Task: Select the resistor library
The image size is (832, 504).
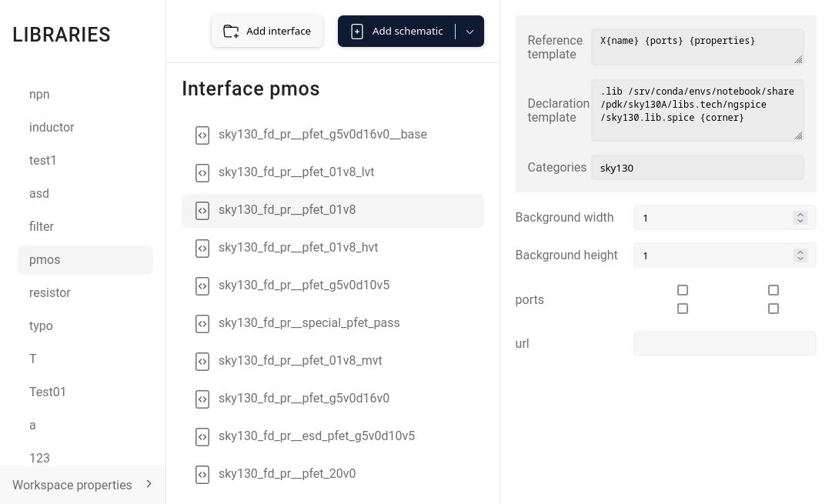Action: (50, 292)
